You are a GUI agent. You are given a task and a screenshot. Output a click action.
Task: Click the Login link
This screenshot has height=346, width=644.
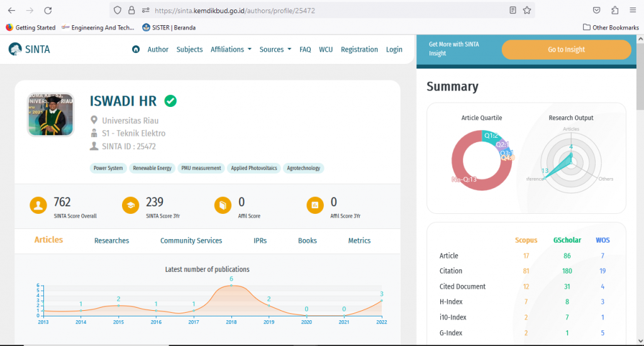394,49
